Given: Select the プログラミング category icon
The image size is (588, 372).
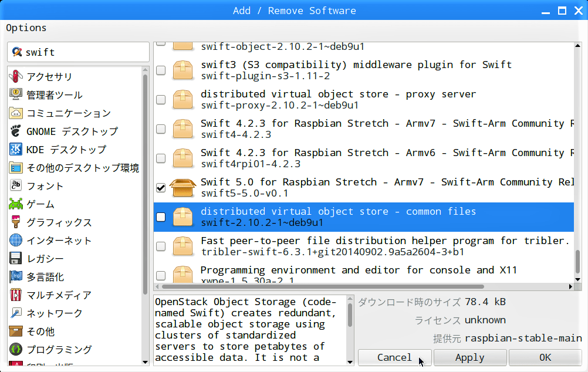Looking at the screenshot, I should 16,350.
